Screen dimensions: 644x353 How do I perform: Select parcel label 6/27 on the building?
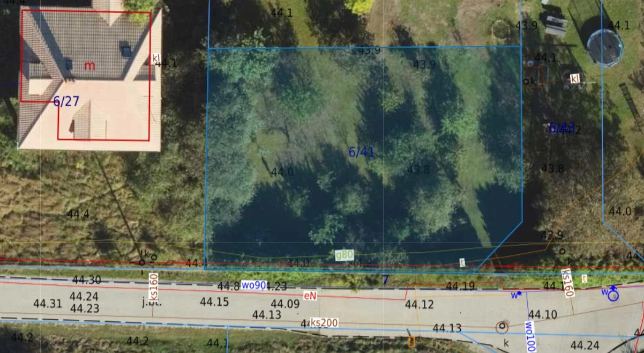coord(66,101)
